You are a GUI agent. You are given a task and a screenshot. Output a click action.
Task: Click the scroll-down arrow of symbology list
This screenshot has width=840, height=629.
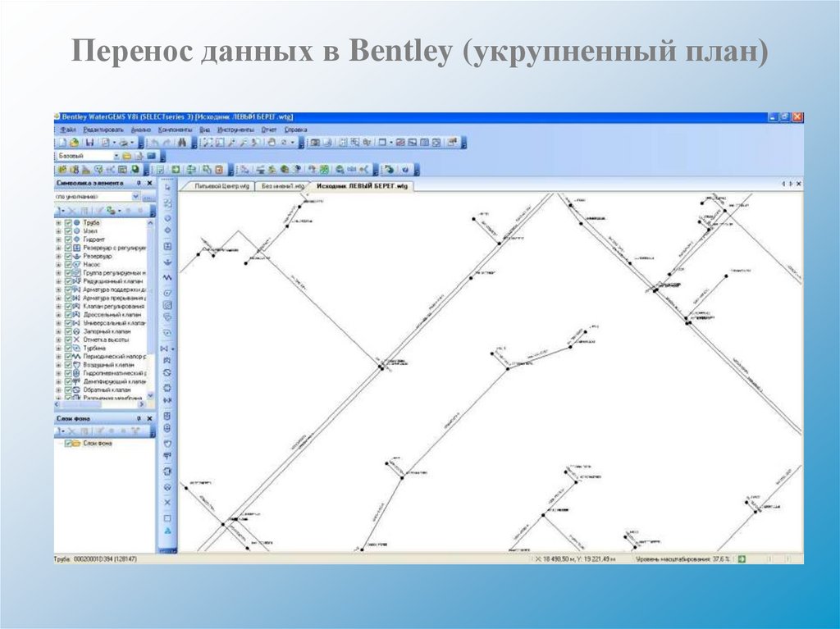[151, 396]
